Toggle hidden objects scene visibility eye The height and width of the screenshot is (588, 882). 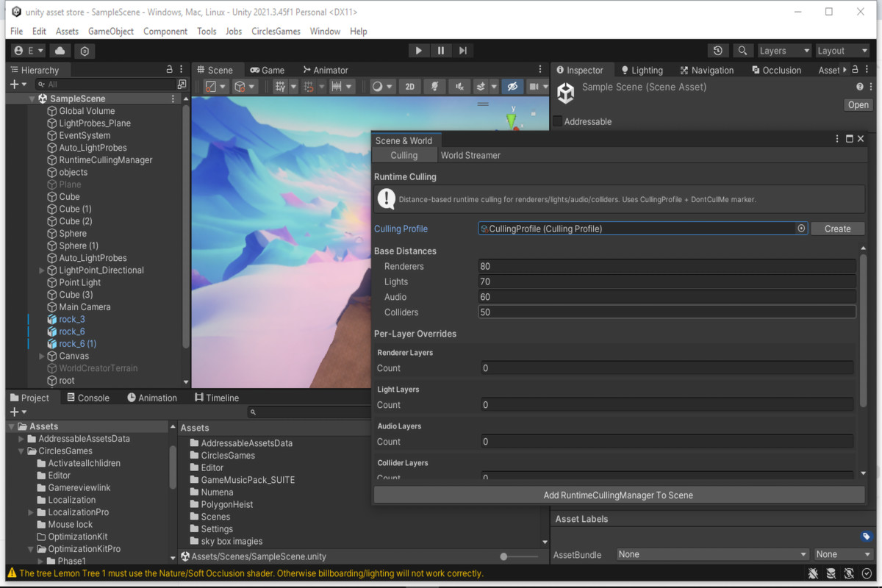[x=512, y=87]
